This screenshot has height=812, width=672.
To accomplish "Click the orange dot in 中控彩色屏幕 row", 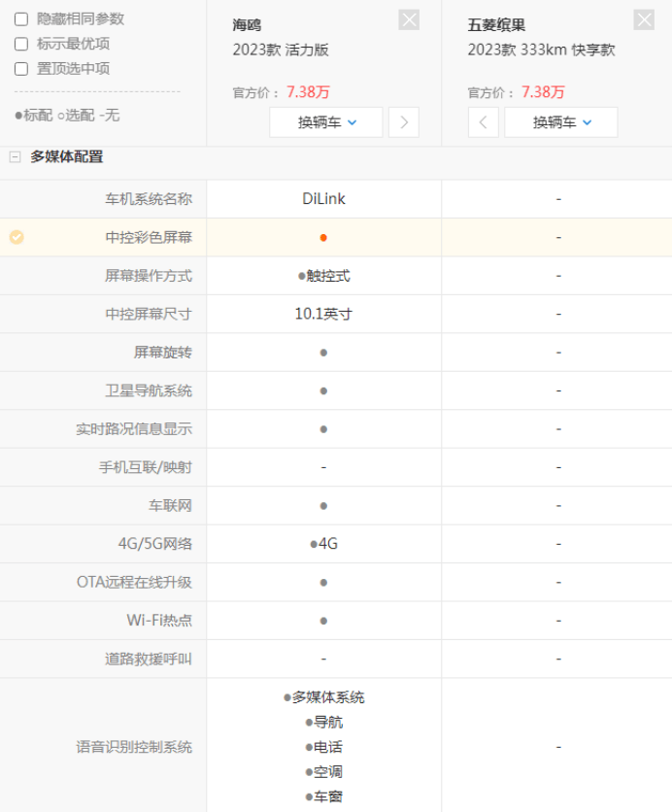I will tap(323, 237).
